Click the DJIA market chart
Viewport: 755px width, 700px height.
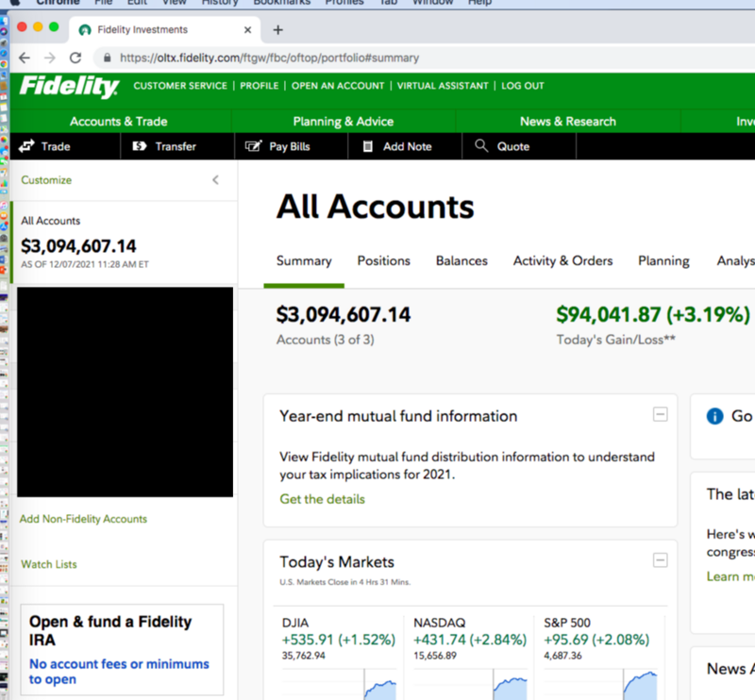click(x=339, y=685)
